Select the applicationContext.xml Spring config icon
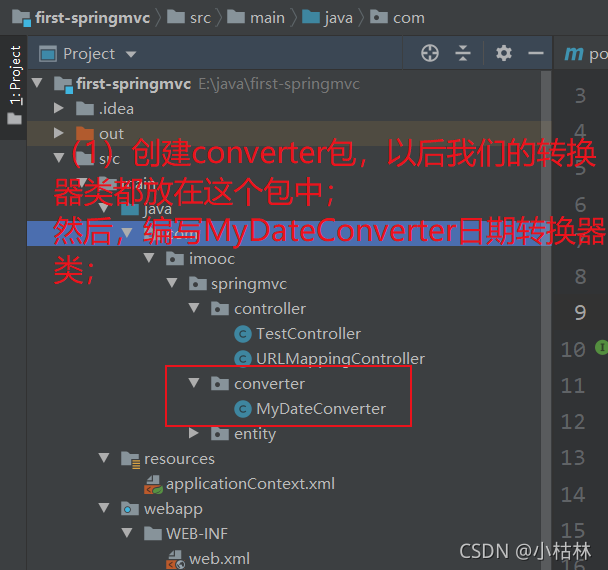 click(x=153, y=484)
